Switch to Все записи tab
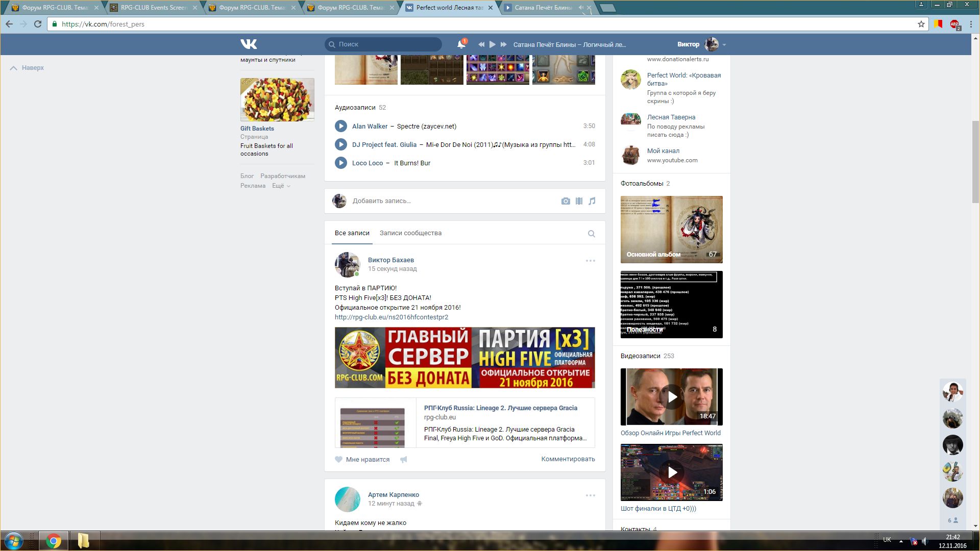Image resolution: width=980 pixels, height=551 pixels. pyautogui.click(x=352, y=233)
